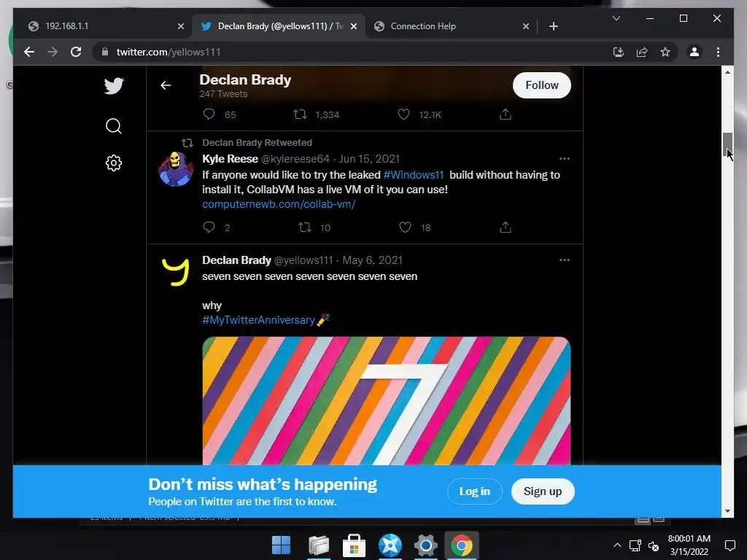Open Microsoft Store from taskbar
The width and height of the screenshot is (747, 560).
tap(354, 545)
